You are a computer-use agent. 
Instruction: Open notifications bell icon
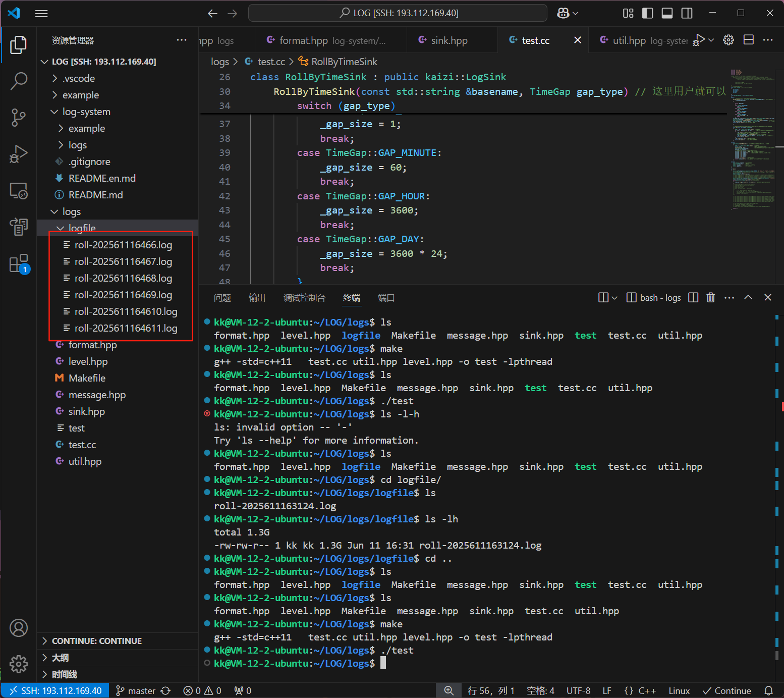(768, 690)
